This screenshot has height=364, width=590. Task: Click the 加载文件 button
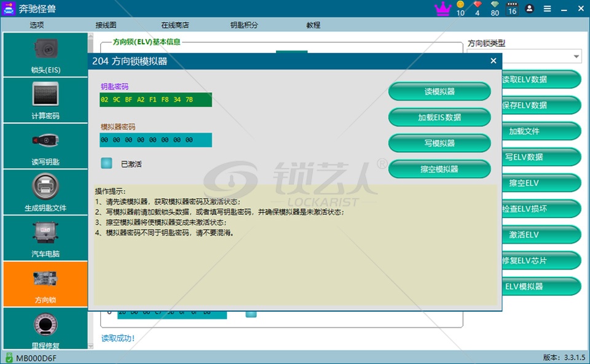tap(541, 131)
